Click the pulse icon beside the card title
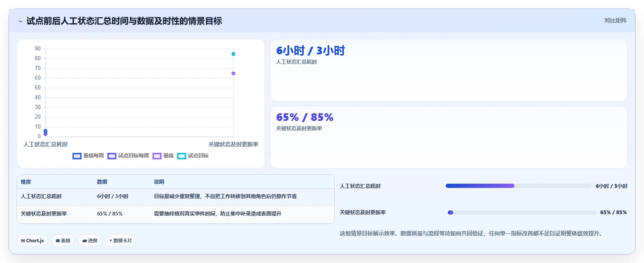644x263 pixels. tap(20, 21)
